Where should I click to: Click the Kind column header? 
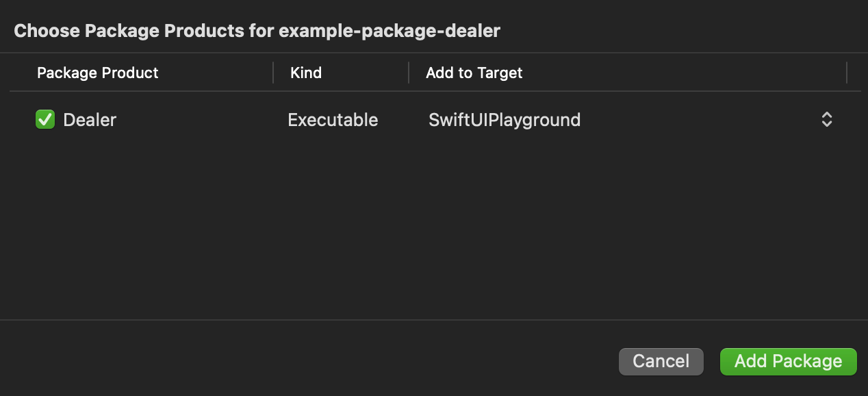[x=305, y=73]
